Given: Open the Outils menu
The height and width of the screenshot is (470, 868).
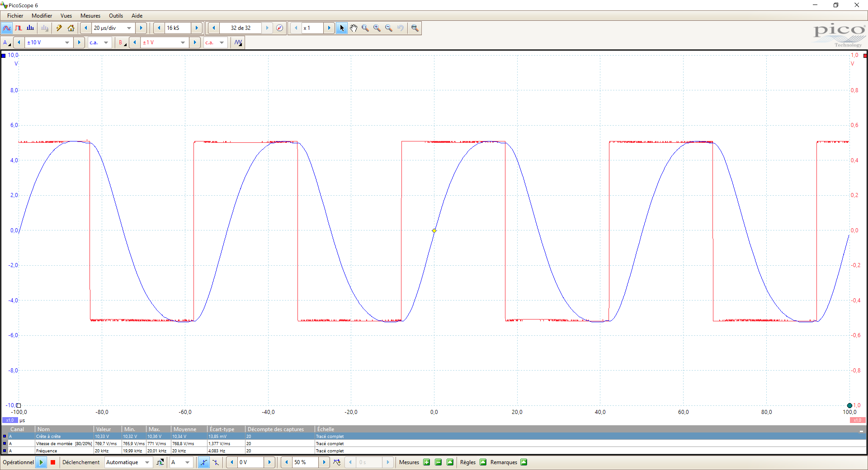Looking at the screenshot, I should pyautogui.click(x=116, y=16).
